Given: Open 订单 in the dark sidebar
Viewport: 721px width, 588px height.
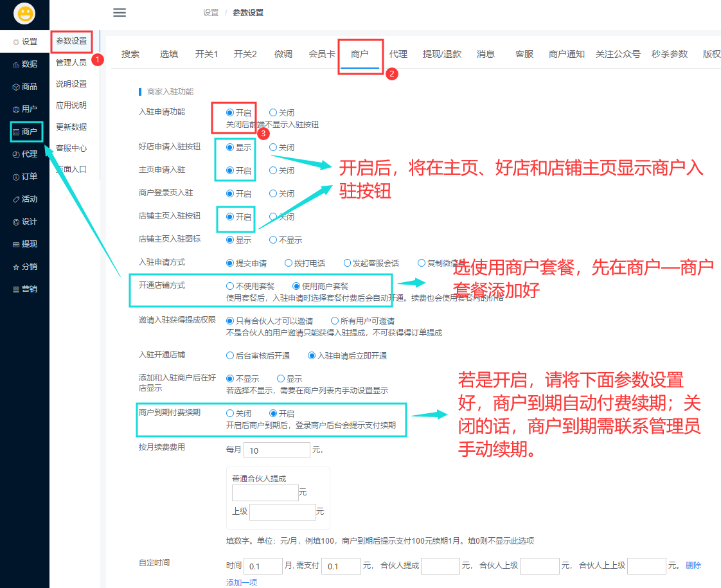Looking at the screenshot, I should click(25, 177).
